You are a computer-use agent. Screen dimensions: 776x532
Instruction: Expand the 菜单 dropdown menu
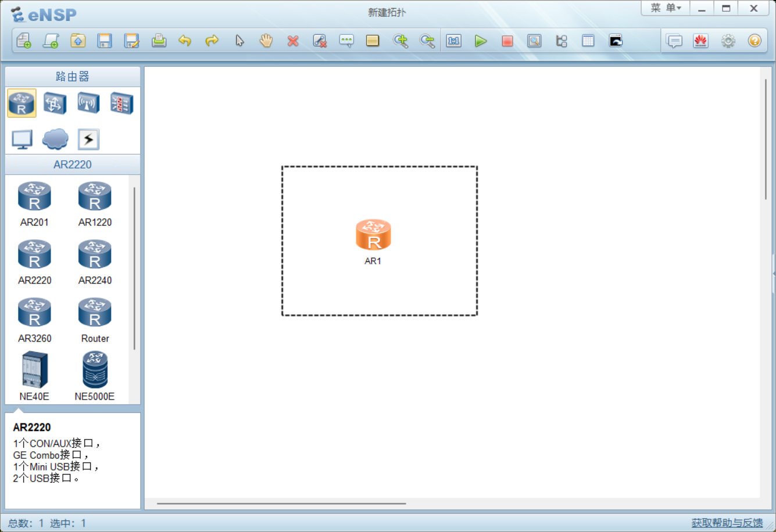(666, 8)
